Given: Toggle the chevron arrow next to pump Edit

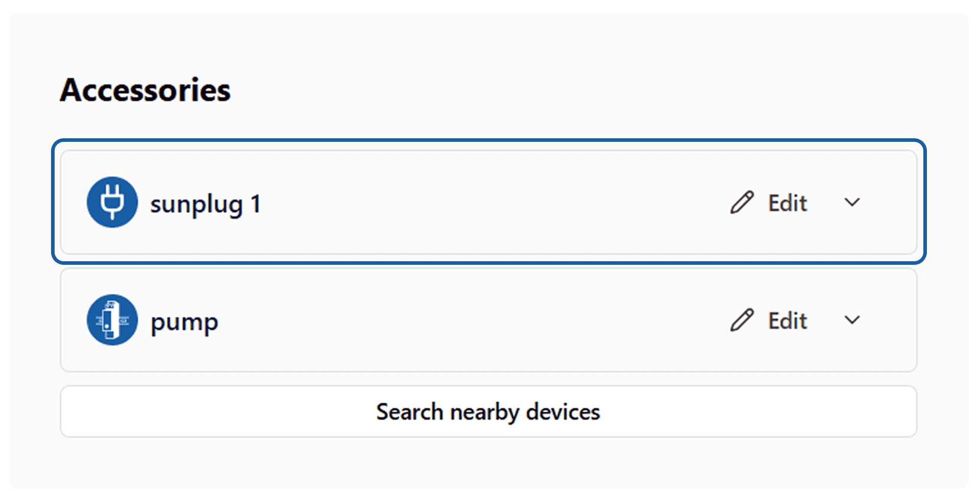Looking at the screenshot, I should click(x=852, y=320).
